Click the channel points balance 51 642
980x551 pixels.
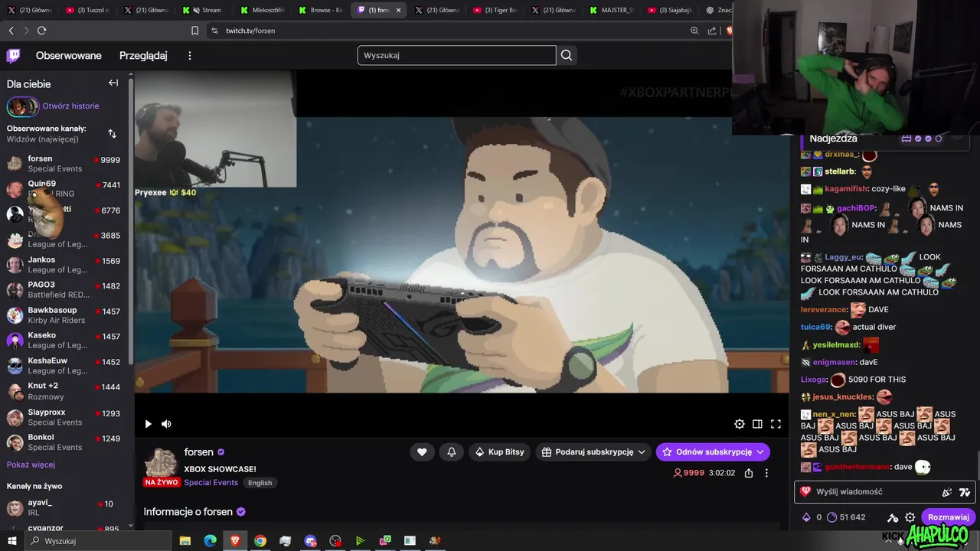click(846, 517)
